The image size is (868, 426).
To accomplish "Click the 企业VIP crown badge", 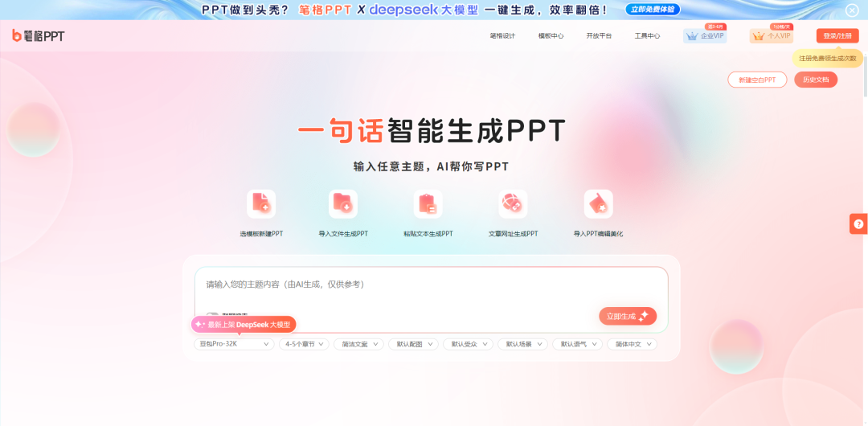I will pyautogui.click(x=705, y=36).
